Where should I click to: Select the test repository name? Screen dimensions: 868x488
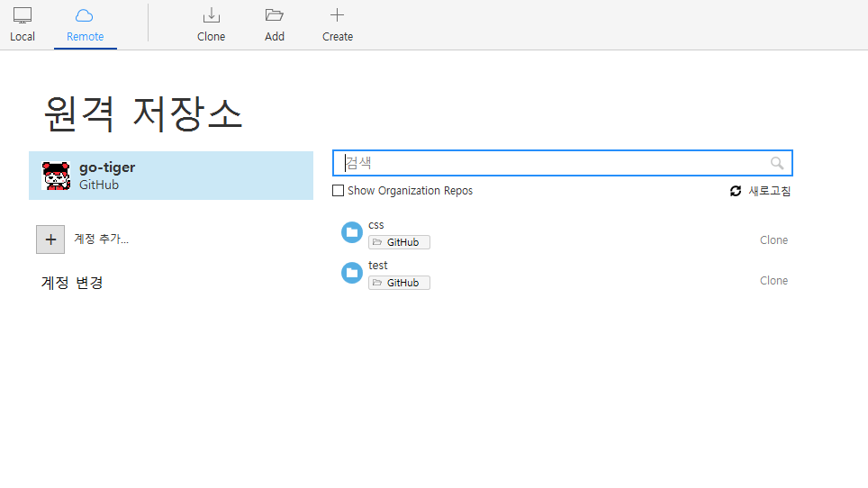378,266
